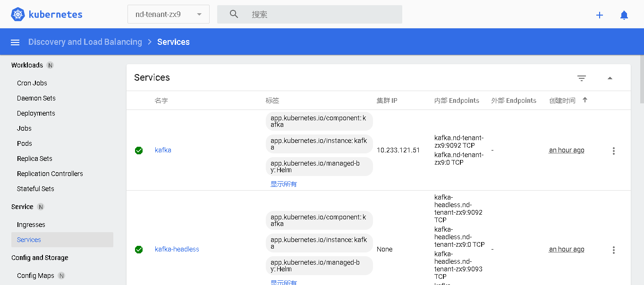Click the Config and Storage heading
The width and height of the screenshot is (644, 285).
click(40, 258)
